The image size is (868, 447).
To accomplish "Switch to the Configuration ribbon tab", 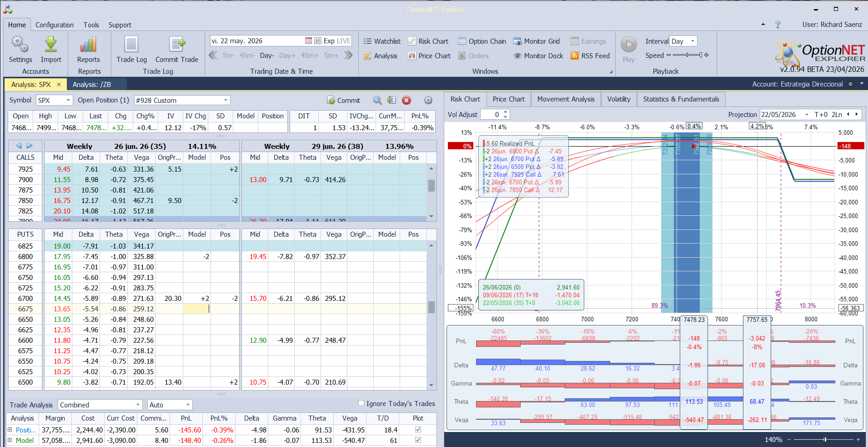I will click(55, 25).
